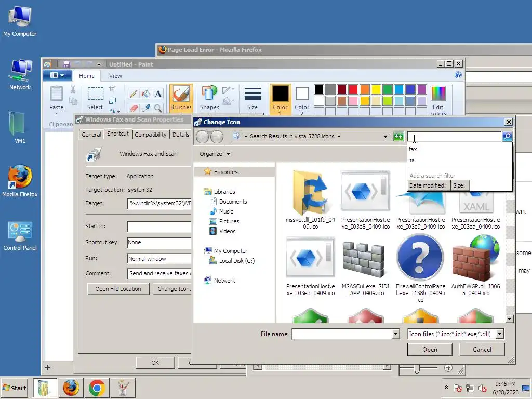Viewport: 532px width, 399px height.
Task: Switch to the Home tab in Paint
Action: (87, 76)
